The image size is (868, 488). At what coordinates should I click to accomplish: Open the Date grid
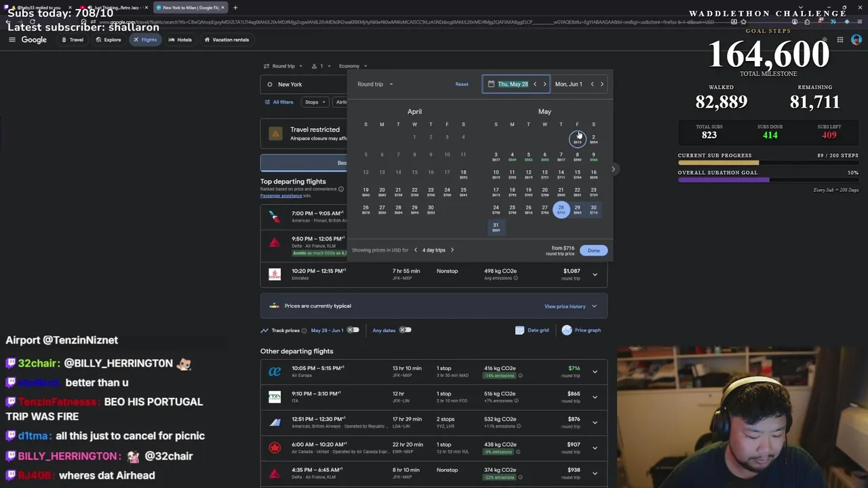click(x=532, y=330)
